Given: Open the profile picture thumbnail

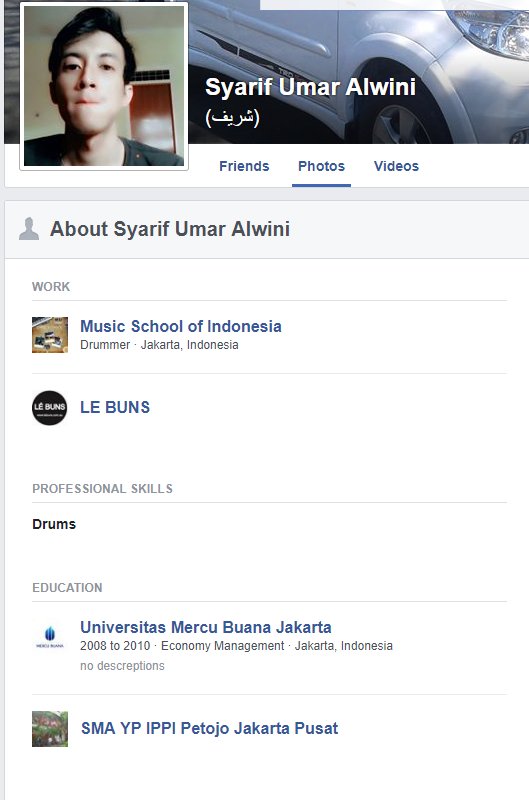Looking at the screenshot, I should [x=104, y=86].
